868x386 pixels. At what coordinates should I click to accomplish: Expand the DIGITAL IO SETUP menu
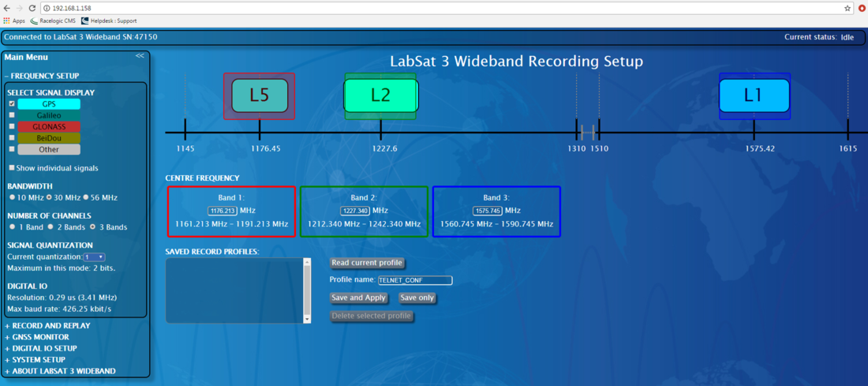41,348
